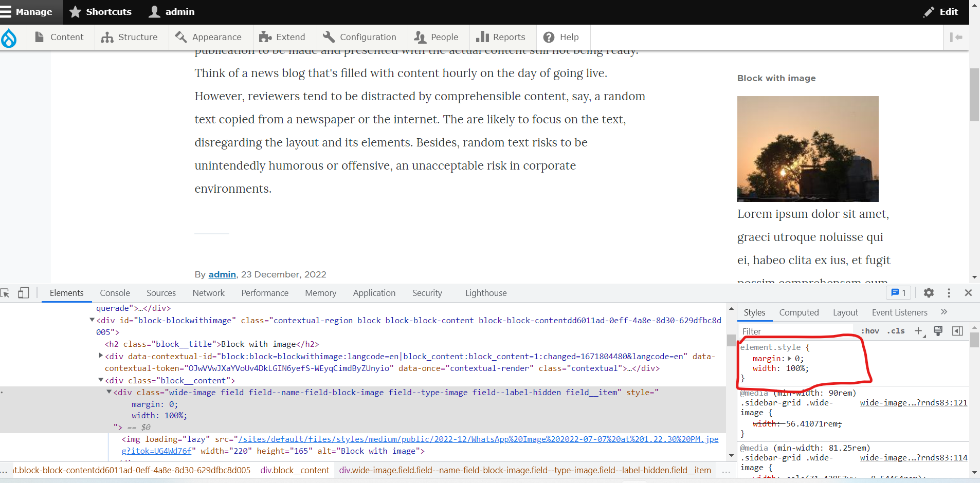
Task: Open the Drupal droplet home icon
Action: [x=10, y=38]
